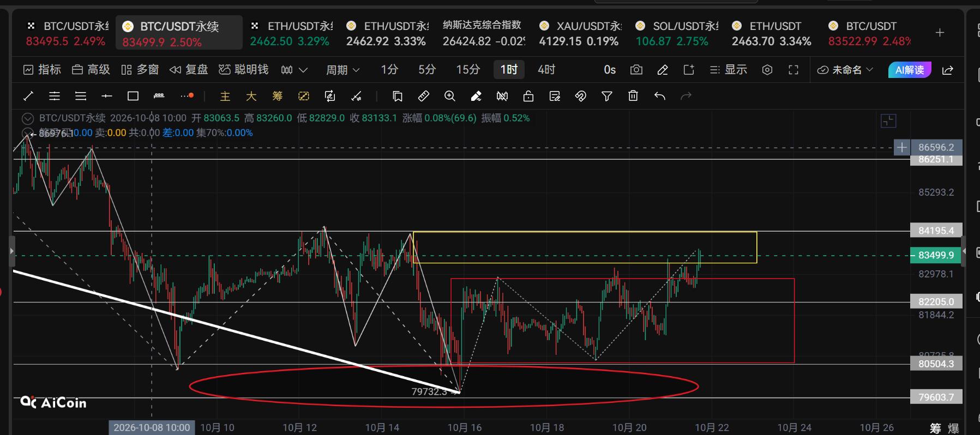Click the yellow rectangle zone on the chart

[585, 247]
